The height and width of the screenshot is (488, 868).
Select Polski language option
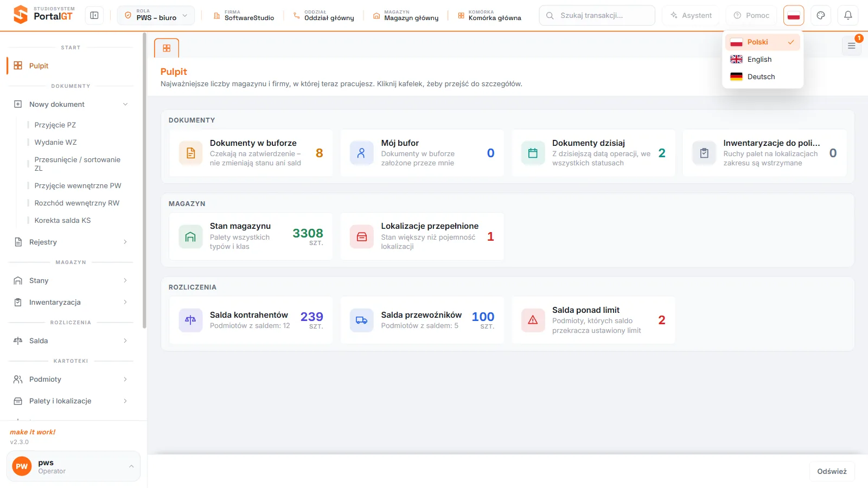coord(763,42)
